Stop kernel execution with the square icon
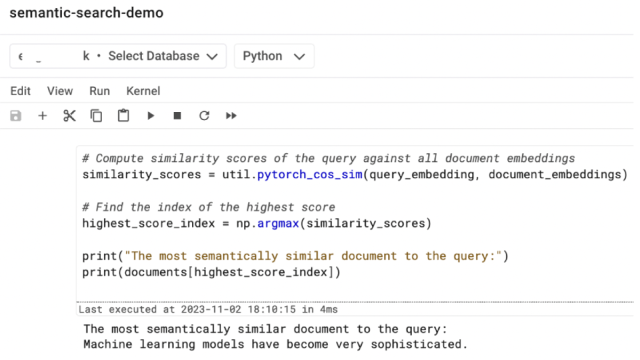 pos(177,116)
